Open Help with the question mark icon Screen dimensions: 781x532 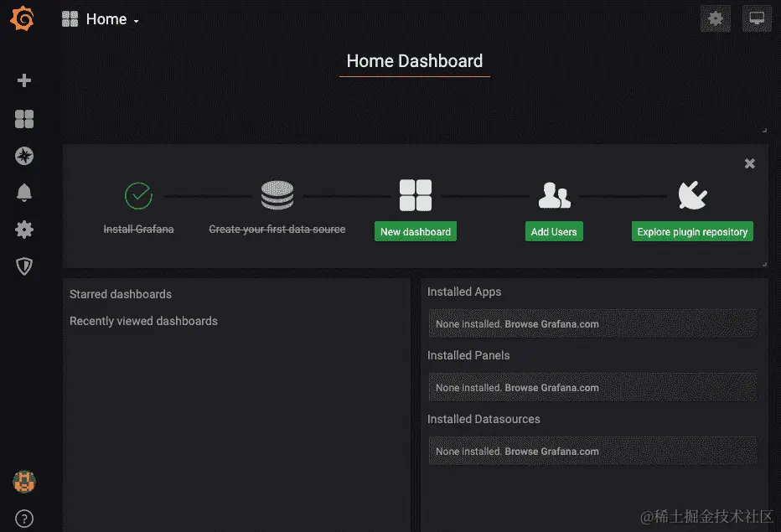pos(23,518)
